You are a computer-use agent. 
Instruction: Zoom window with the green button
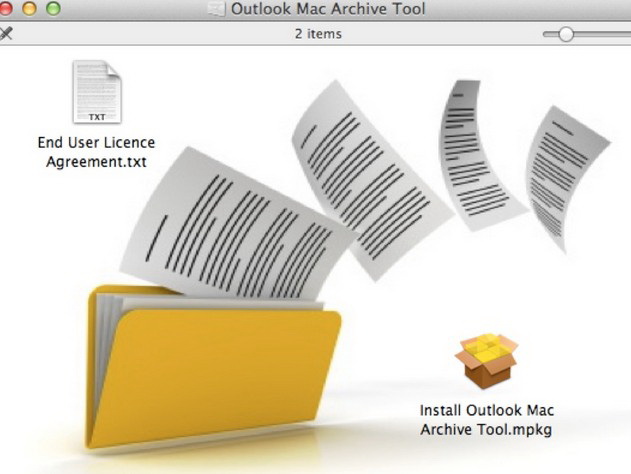(53, 8)
